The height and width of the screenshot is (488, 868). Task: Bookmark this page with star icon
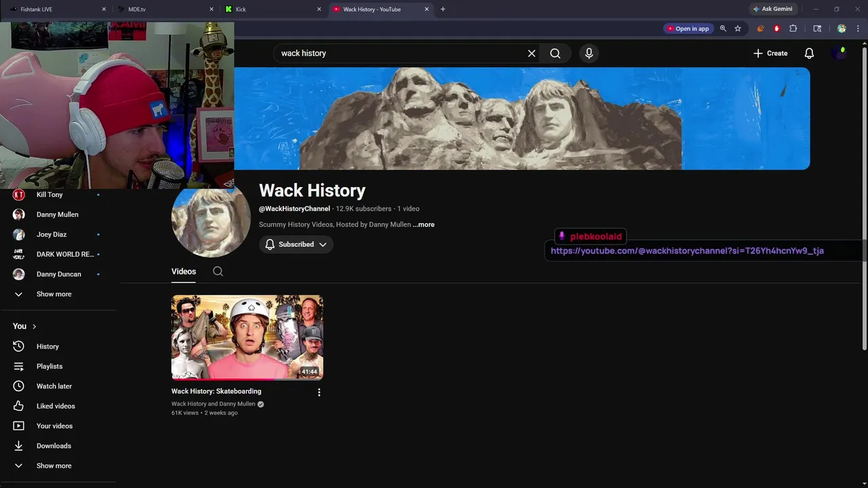click(738, 28)
